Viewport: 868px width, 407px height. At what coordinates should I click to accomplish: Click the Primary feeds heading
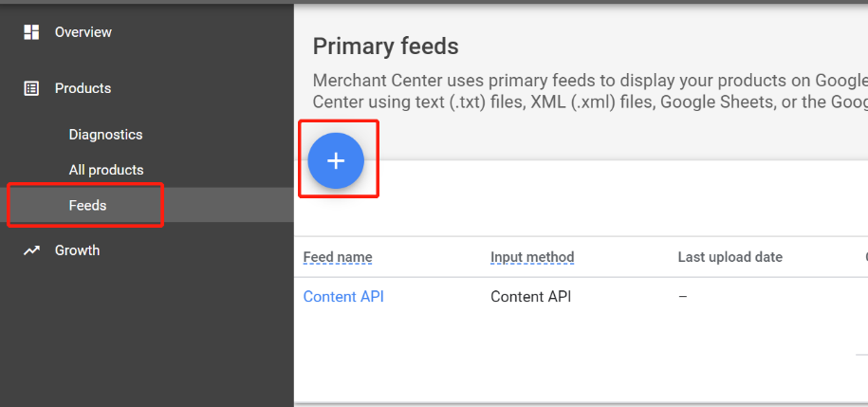coord(386,47)
